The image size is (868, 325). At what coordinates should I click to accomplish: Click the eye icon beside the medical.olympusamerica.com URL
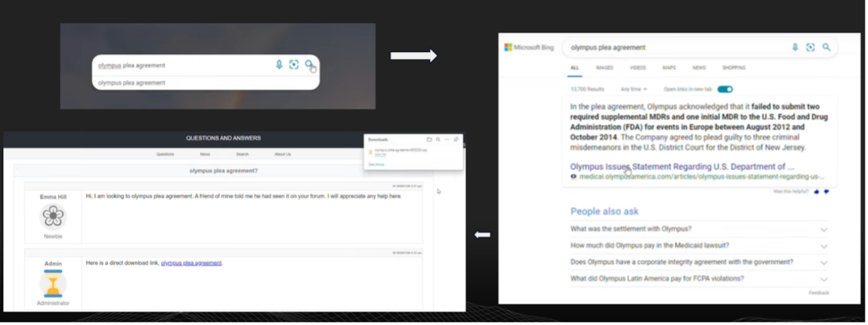574,177
